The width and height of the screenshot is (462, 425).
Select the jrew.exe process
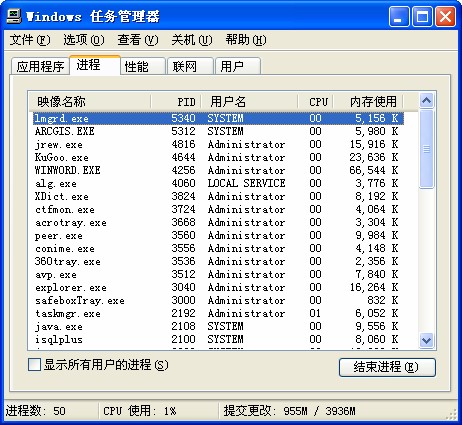(x=218, y=144)
